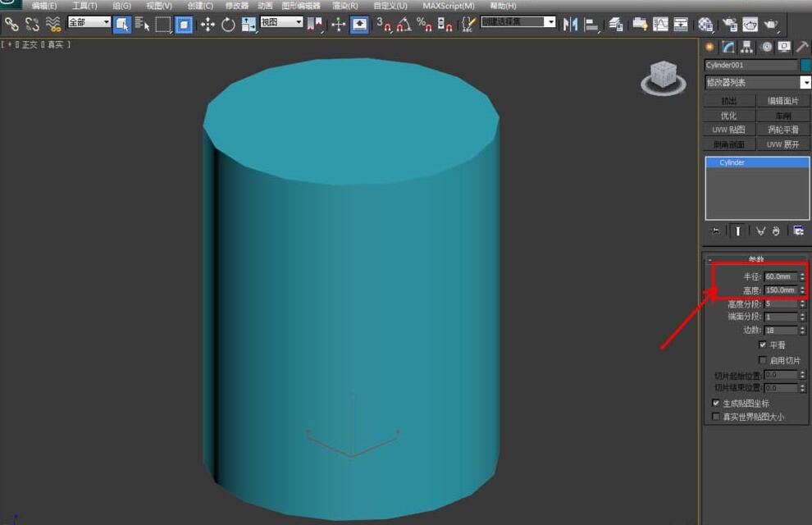Toggle the 平滑 checkbox
Viewport: 812px width, 525px height.
pos(762,345)
